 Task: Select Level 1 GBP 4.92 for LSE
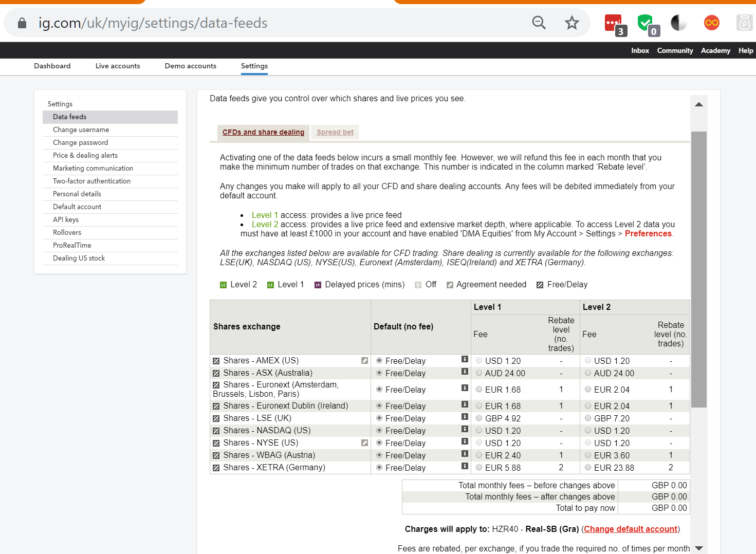[x=479, y=418]
